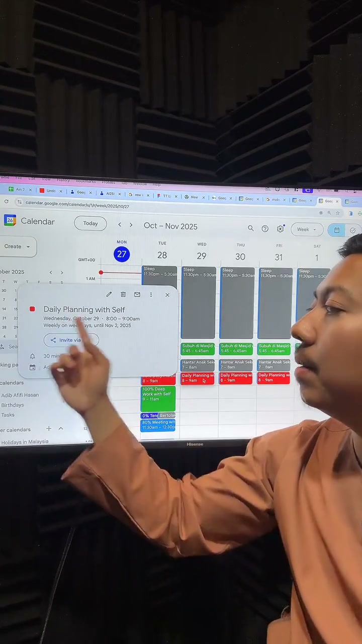Open the Window menu in menu bar
The width and height of the screenshot is (362, 644).
coord(140,183)
